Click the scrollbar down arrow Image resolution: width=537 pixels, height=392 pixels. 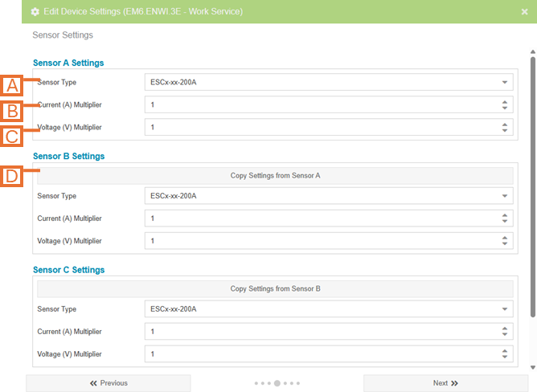pos(533,368)
